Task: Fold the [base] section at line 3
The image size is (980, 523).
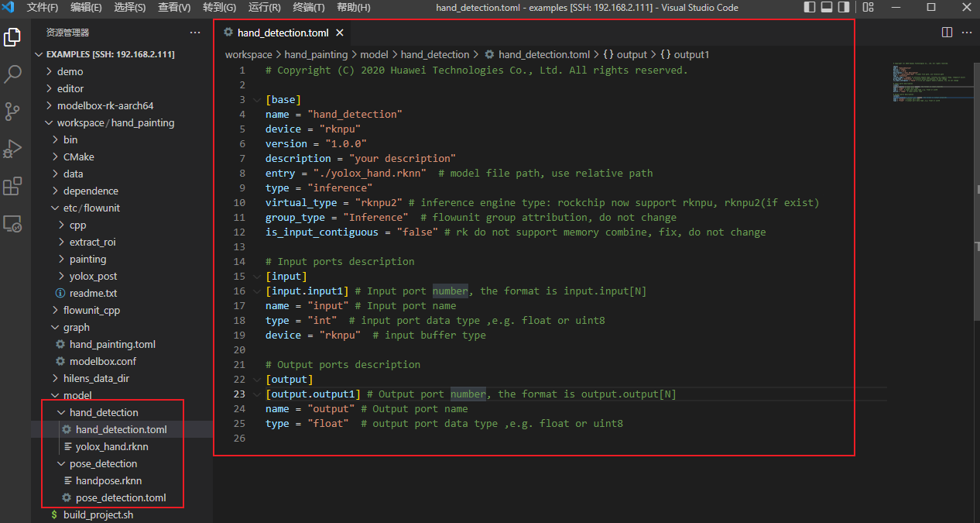Action: click(x=256, y=100)
